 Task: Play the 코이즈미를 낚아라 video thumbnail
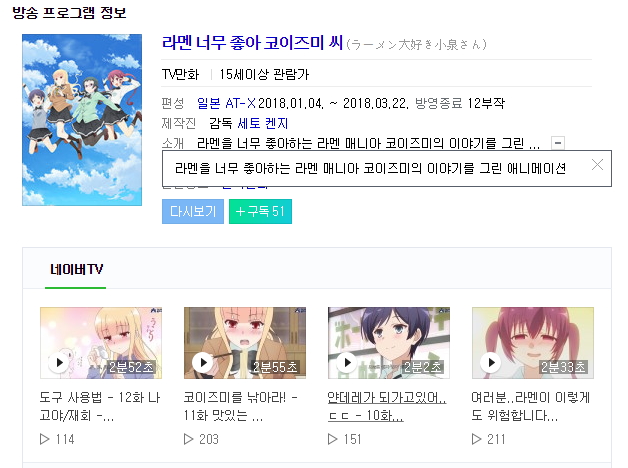[245, 343]
